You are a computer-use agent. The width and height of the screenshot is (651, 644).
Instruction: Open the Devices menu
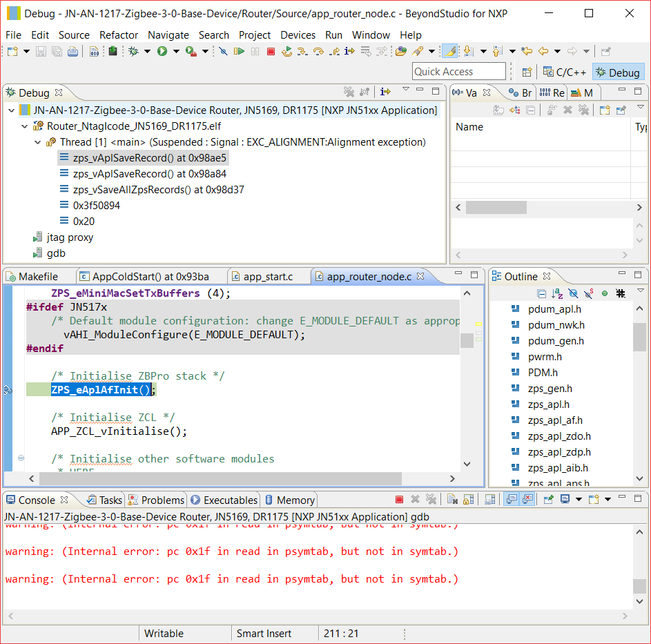pos(298,35)
